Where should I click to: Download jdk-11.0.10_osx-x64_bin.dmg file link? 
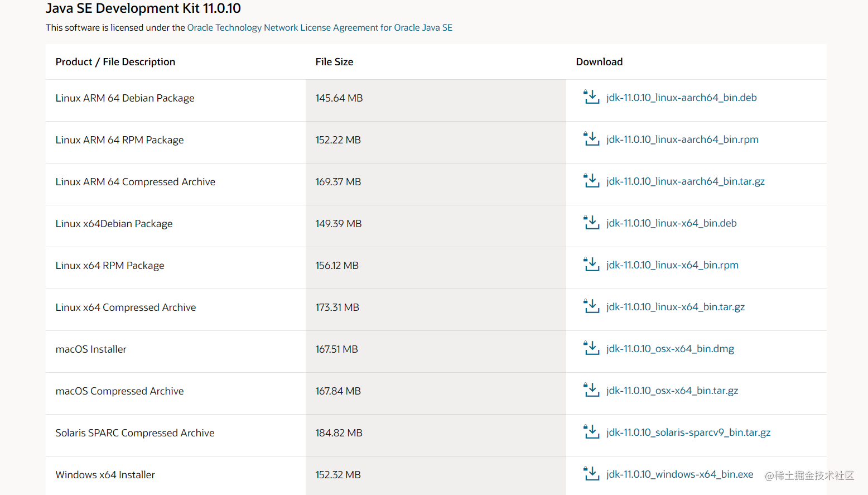tap(670, 349)
